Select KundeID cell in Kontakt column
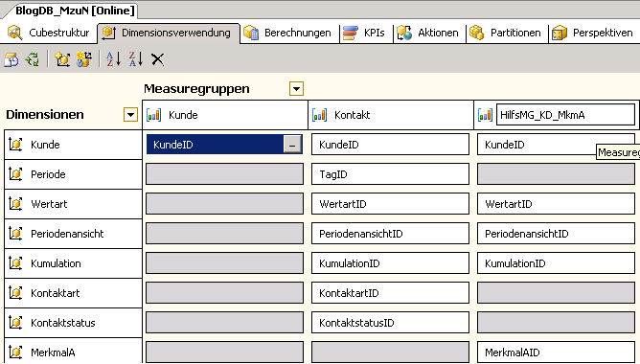640x364 pixels. coord(390,145)
